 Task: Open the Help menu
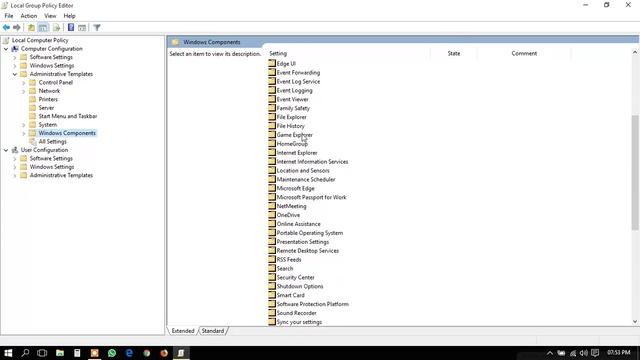click(x=69, y=16)
